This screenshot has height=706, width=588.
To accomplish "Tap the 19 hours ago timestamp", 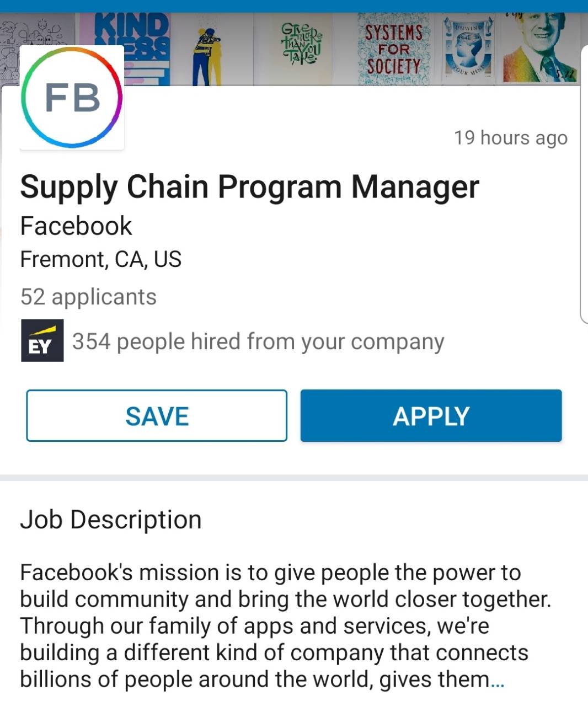I will point(511,138).
